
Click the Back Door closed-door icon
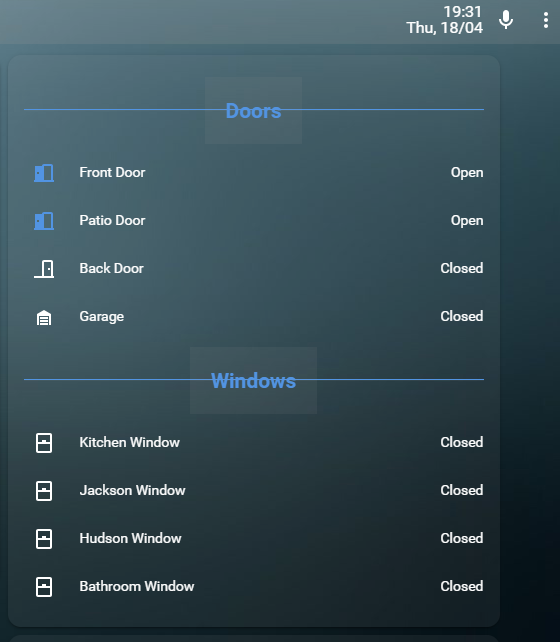click(x=44, y=269)
